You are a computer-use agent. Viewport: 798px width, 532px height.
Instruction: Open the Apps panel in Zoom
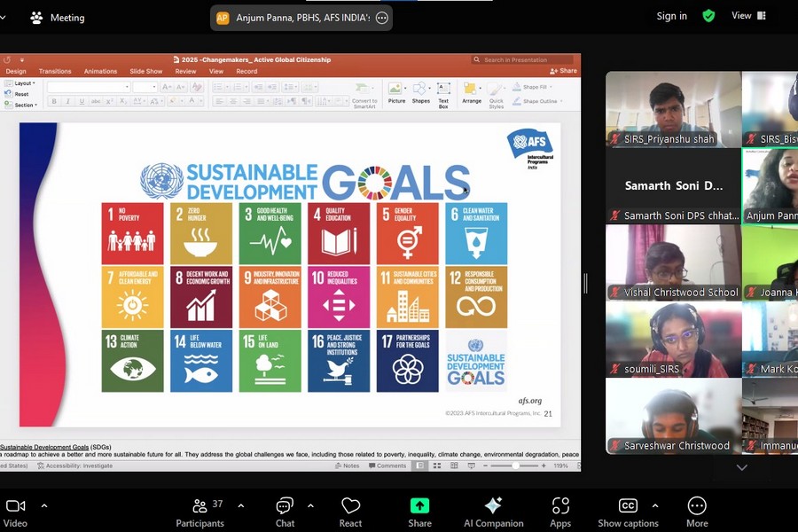pos(560,512)
